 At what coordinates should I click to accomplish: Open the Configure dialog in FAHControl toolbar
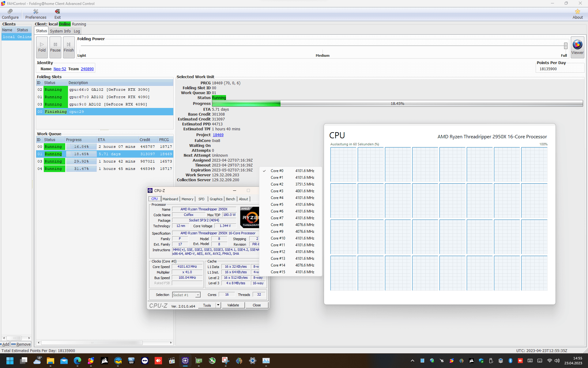[10, 14]
